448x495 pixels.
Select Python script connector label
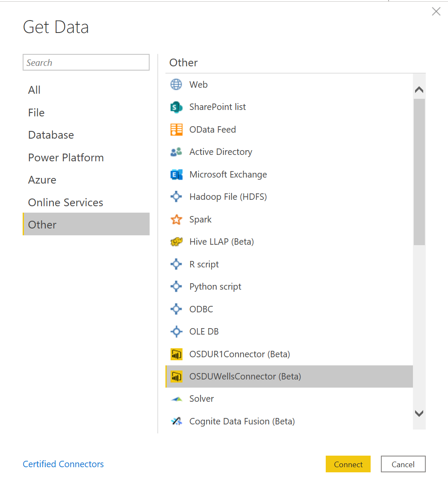(215, 287)
